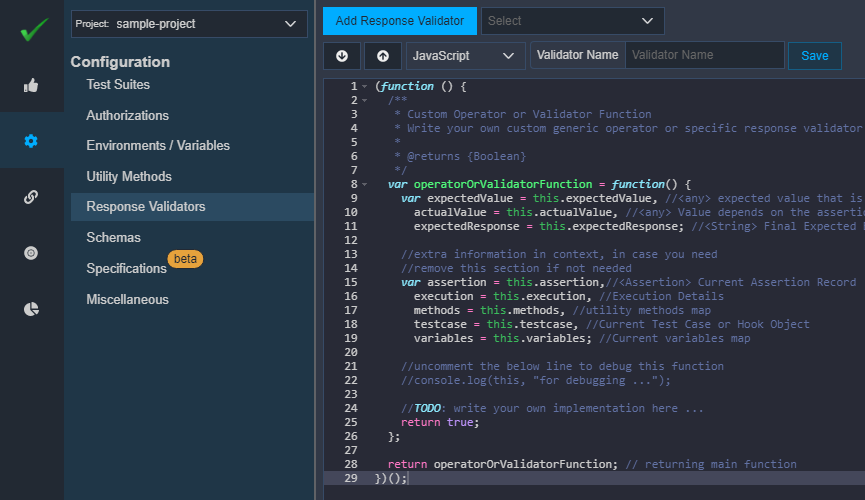The height and width of the screenshot is (500, 865).
Task: Focus the Validator Name input field
Action: (x=704, y=55)
